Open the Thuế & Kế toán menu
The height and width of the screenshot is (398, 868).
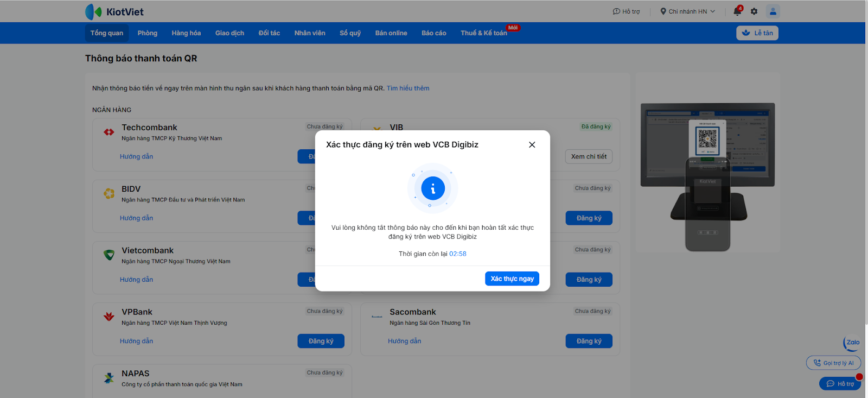click(484, 33)
